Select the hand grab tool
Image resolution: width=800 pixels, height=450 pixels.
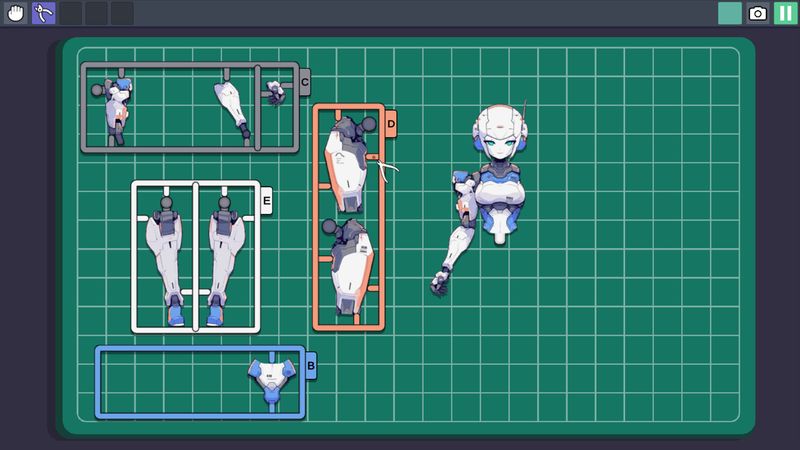click(x=16, y=13)
